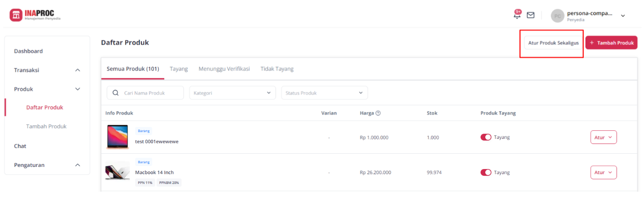The height and width of the screenshot is (201, 644).
Task: Open the Macbook 14 Inch thumbnail
Action: pos(118,171)
